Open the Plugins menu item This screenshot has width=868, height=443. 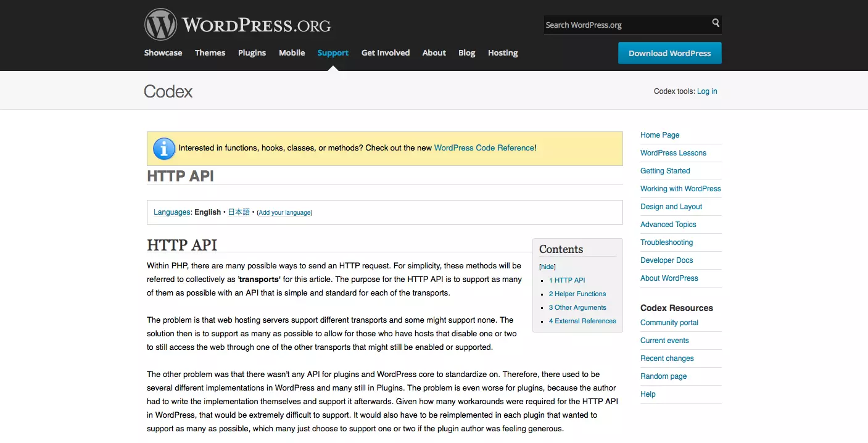252,53
